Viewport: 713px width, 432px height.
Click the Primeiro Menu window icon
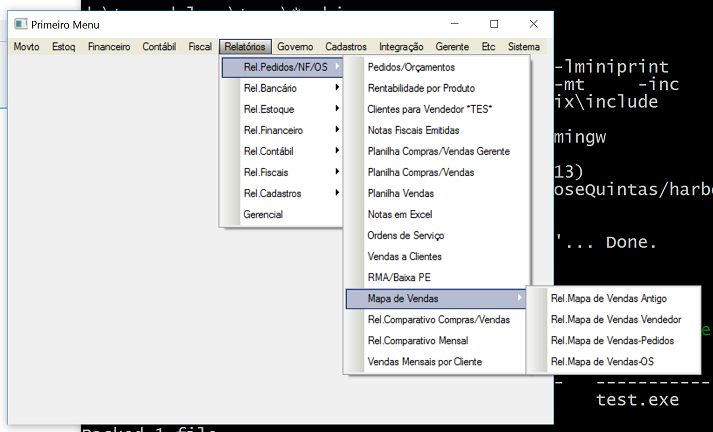pyautogui.click(x=19, y=24)
